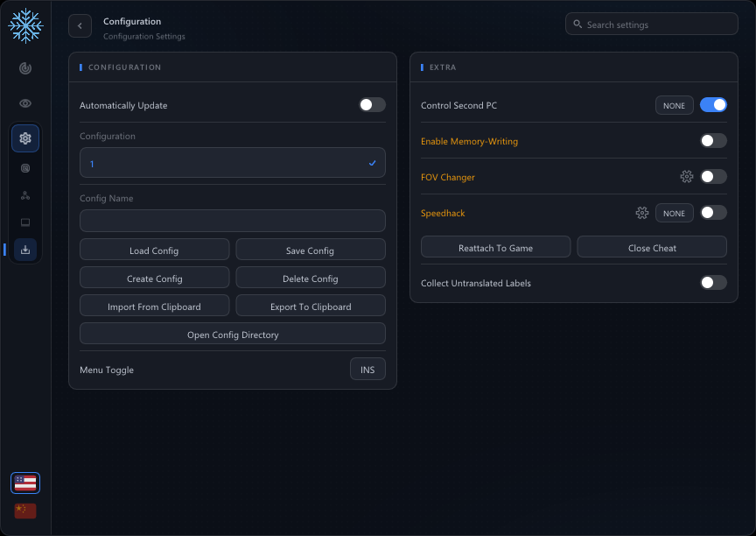
Task: Turn on FOV Changer toggle
Action: 713,177
